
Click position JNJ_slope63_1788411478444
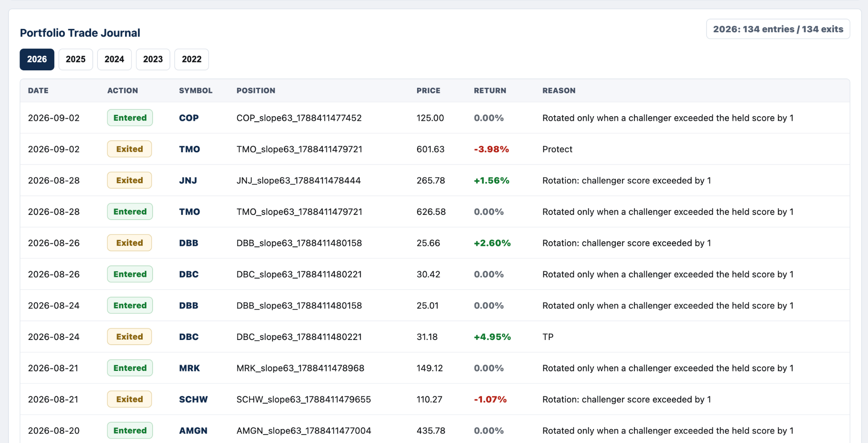pos(298,181)
